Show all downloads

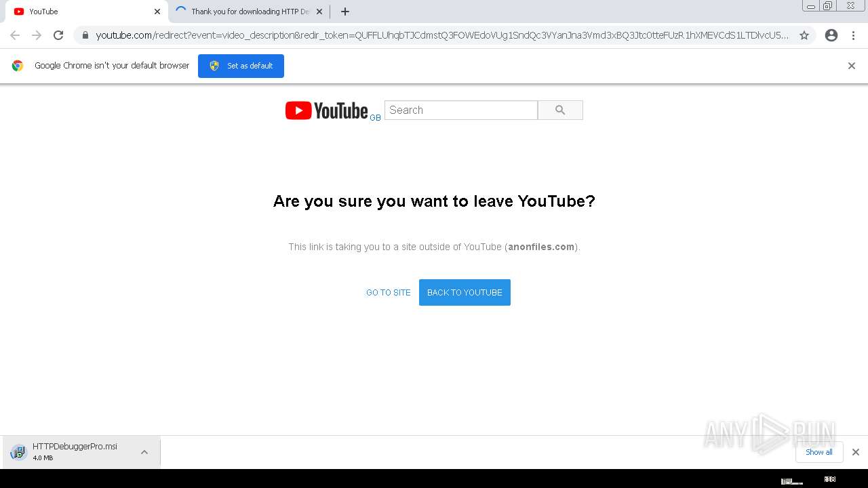tap(819, 452)
